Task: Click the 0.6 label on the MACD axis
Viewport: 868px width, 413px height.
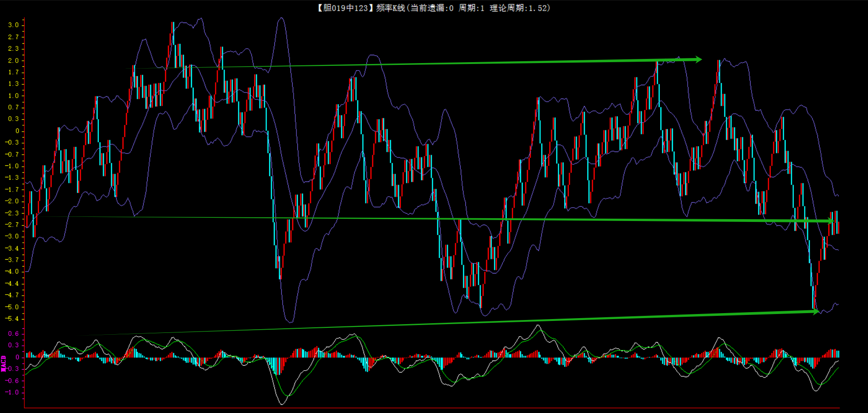Action: [13, 334]
